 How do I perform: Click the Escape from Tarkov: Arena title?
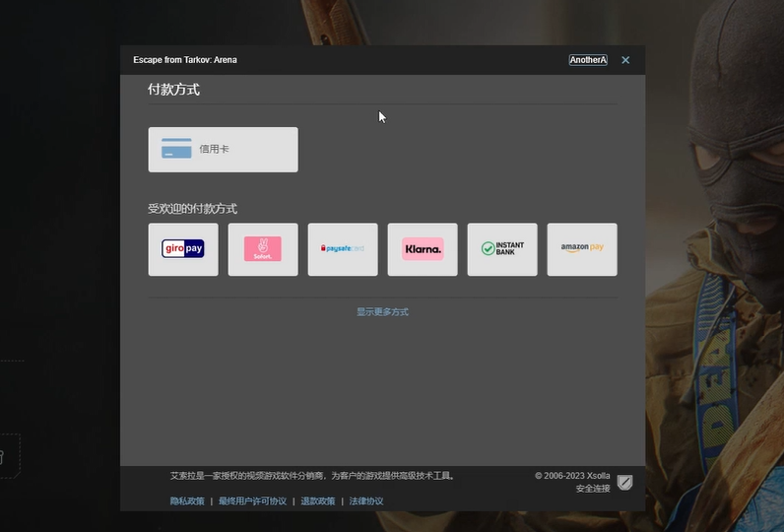pos(185,60)
